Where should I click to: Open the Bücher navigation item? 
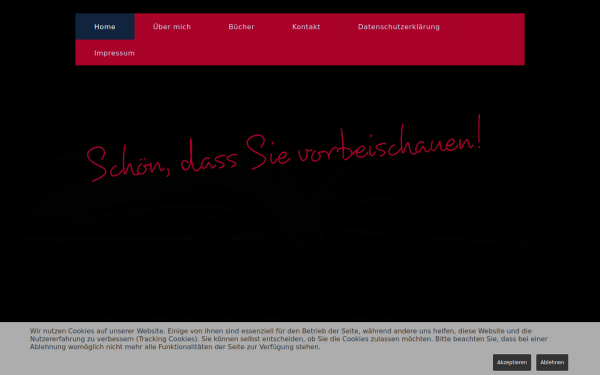pyautogui.click(x=241, y=26)
